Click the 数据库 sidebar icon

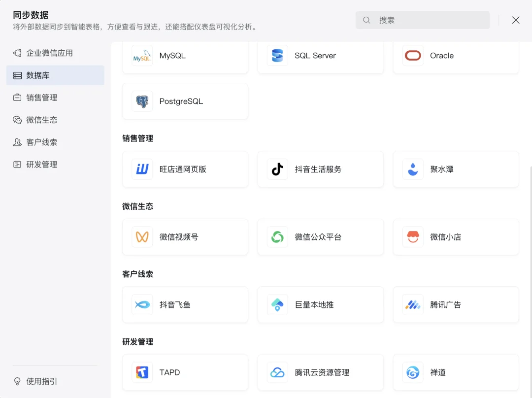click(x=17, y=75)
